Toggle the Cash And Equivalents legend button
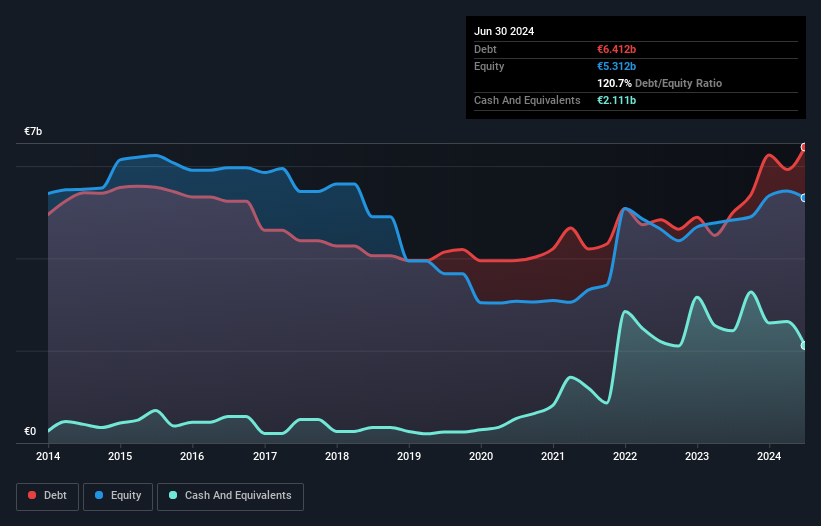The width and height of the screenshot is (821, 526). pyautogui.click(x=230, y=496)
